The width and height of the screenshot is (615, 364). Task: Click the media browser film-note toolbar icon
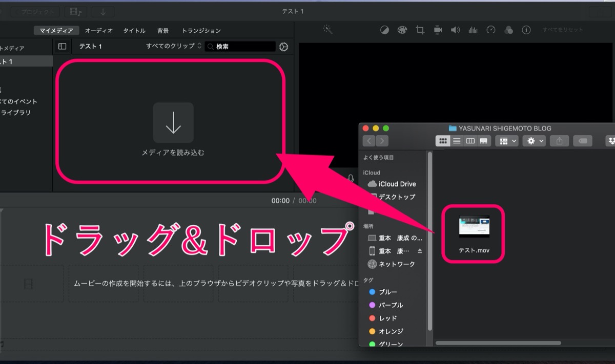pos(76,12)
